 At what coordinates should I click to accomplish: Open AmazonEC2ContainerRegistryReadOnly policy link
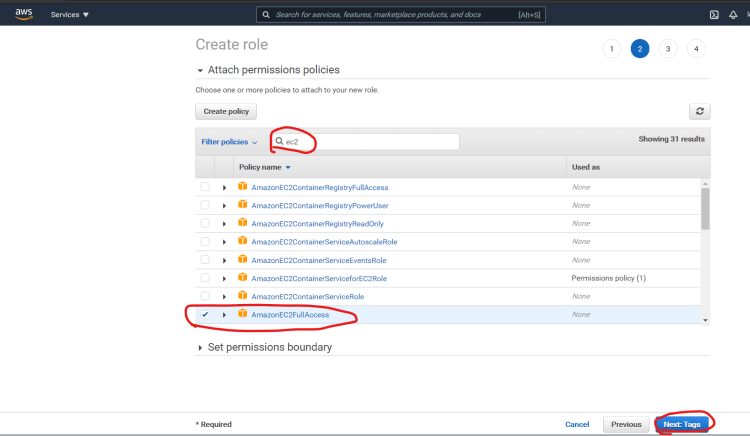[x=317, y=224]
